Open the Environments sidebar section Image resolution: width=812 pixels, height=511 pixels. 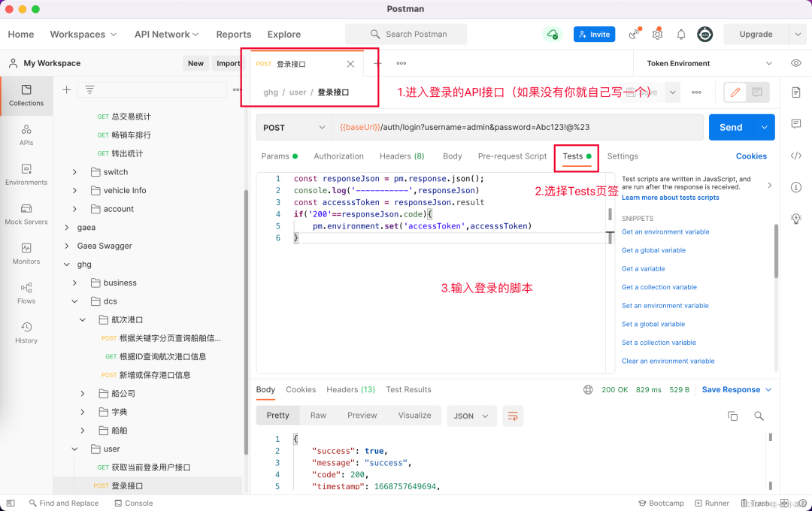[26, 175]
